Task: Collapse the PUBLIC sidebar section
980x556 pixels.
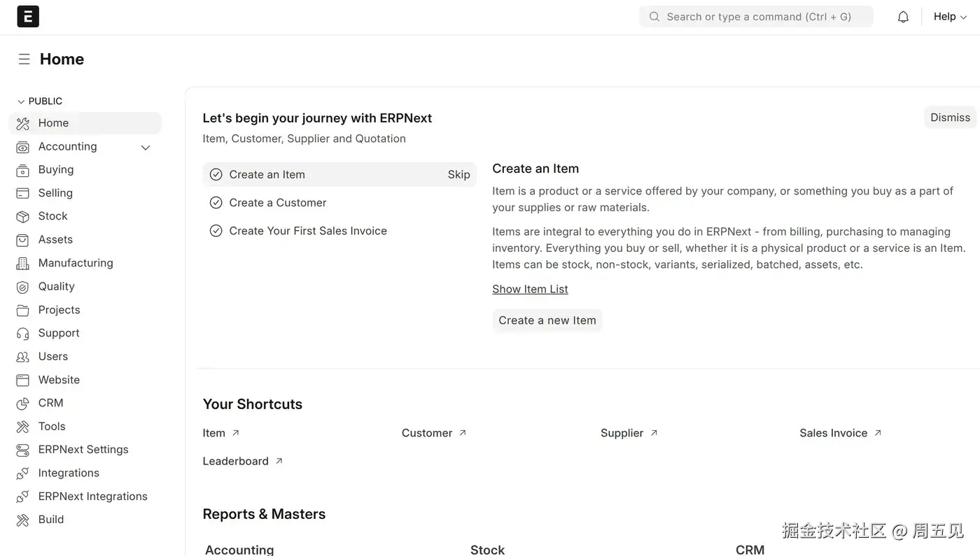Action: pyautogui.click(x=21, y=101)
